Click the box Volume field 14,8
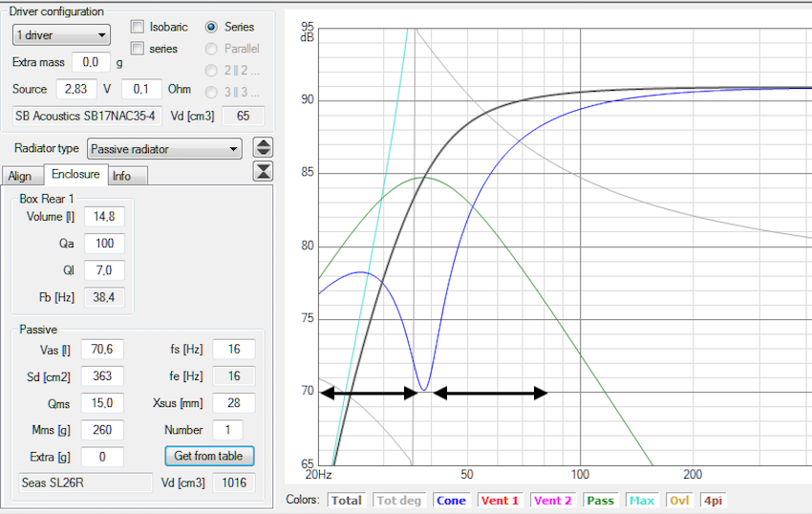812x514 pixels. point(104,217)
